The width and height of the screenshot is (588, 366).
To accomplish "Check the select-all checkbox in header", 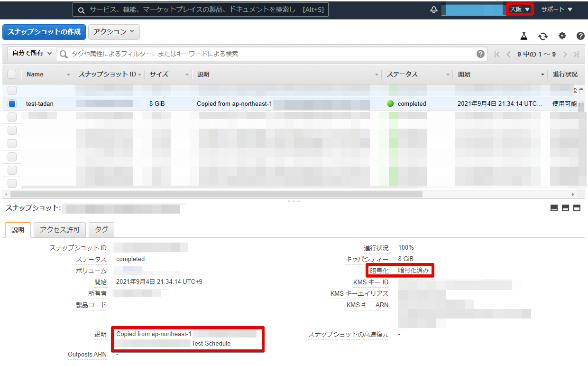I will (x=12, y=74).
